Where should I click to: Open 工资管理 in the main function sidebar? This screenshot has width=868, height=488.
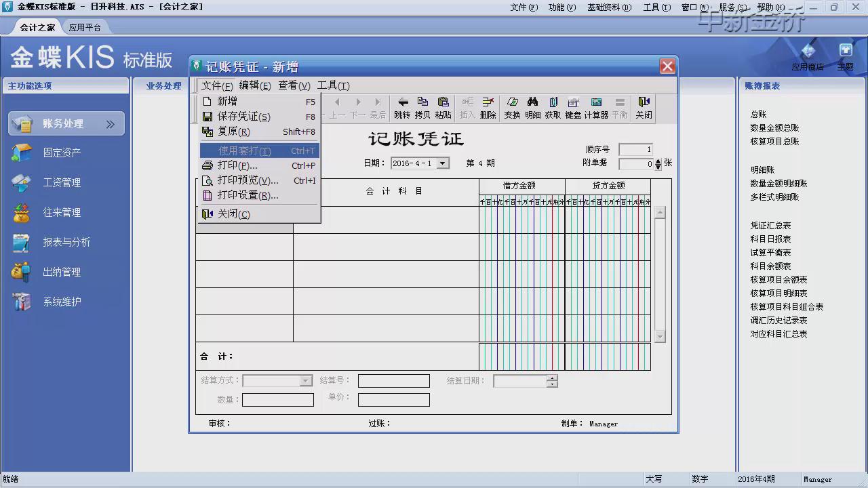click(x=62, y=182)
